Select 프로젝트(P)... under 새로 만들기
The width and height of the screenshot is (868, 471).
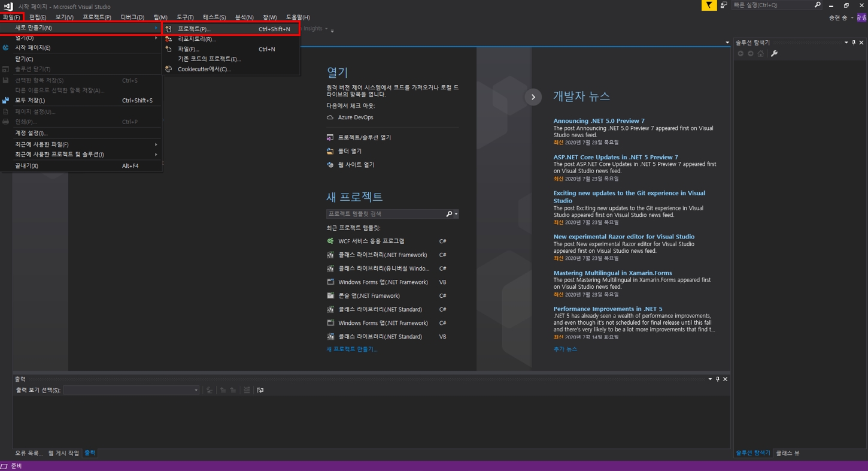coord(230,29)
